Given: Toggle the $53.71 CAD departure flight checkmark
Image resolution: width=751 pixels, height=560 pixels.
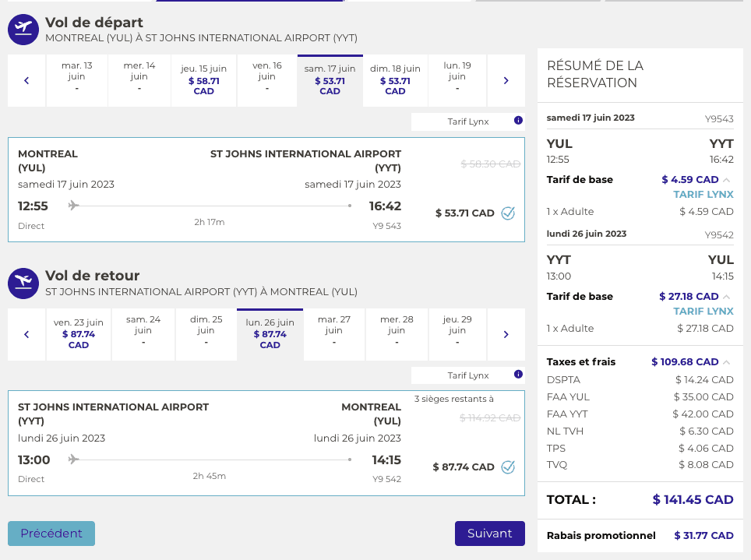Looking at the screenshot, I should [x=508, y=213].
